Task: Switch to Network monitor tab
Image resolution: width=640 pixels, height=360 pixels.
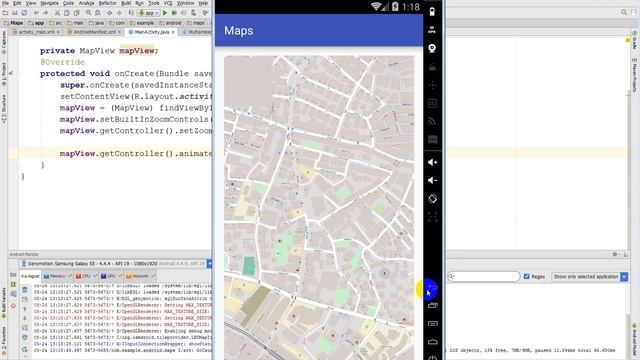Action: [x=140, y=276]
